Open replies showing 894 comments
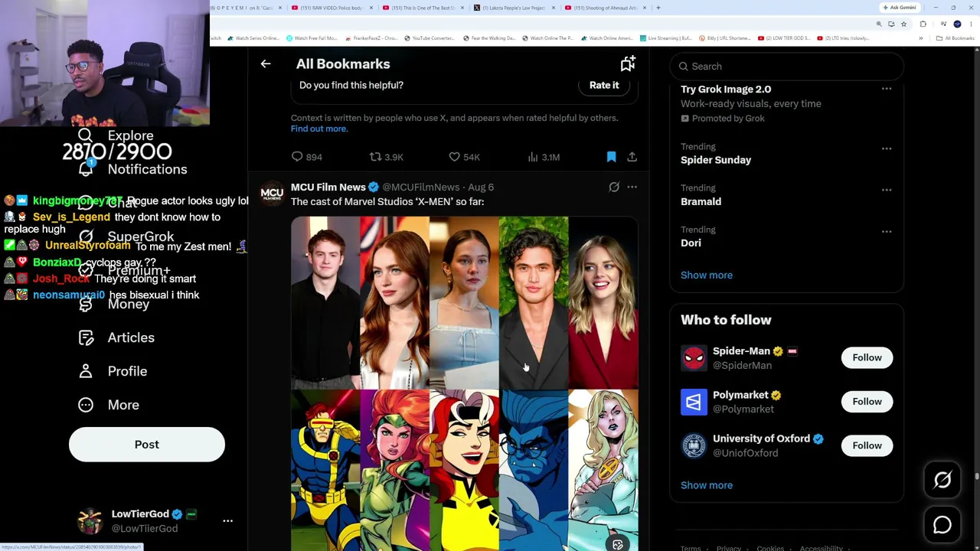 pos(306,157)
